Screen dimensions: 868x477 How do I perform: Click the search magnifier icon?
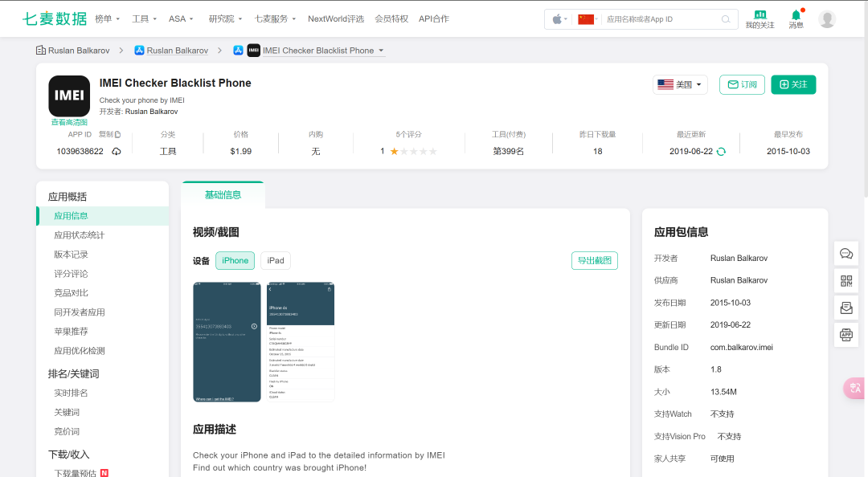pos(726,19)
